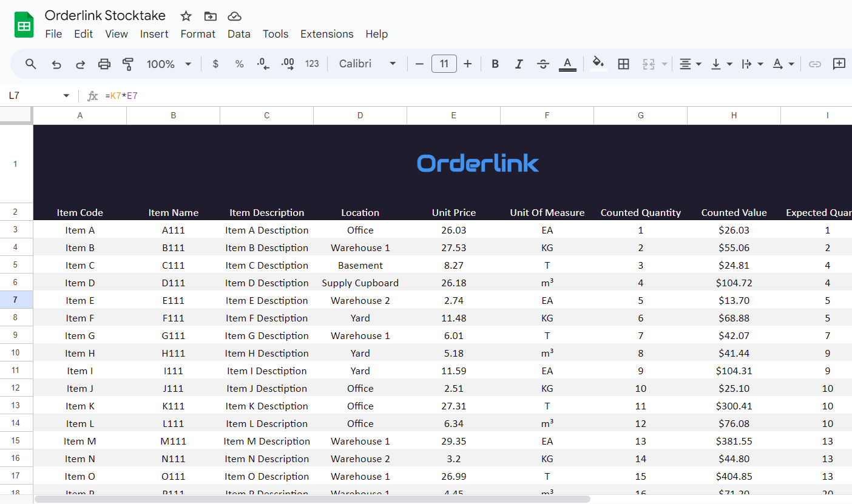Image resolution: width=852 pixels, height=504 pixels.
Task: Increase decimal places
Action: coord(288,64)
